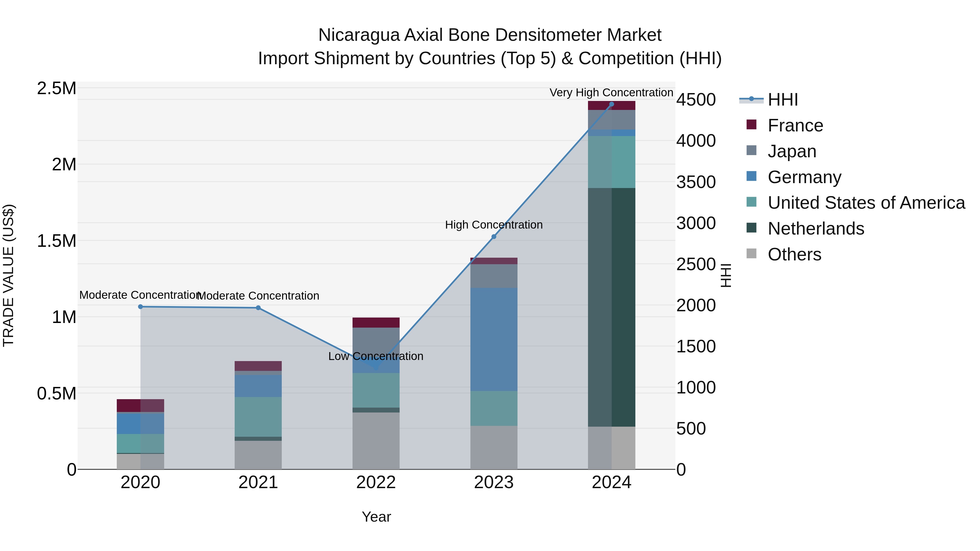Click the 2000 right axis tick
This screenshot has height=551, width=980.
(x=696, y=305)
